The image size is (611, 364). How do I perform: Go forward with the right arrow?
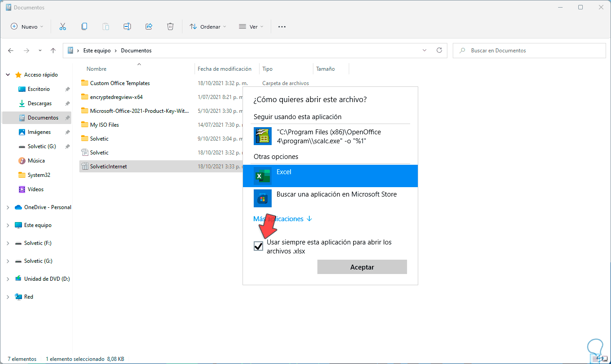[26, 51]
